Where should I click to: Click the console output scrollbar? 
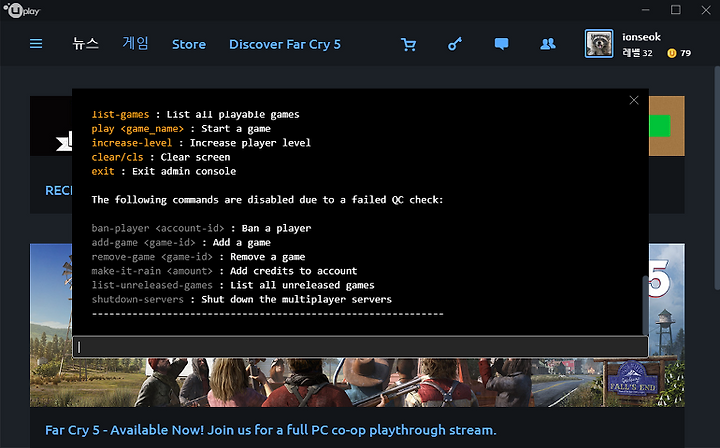click(645, 305)
